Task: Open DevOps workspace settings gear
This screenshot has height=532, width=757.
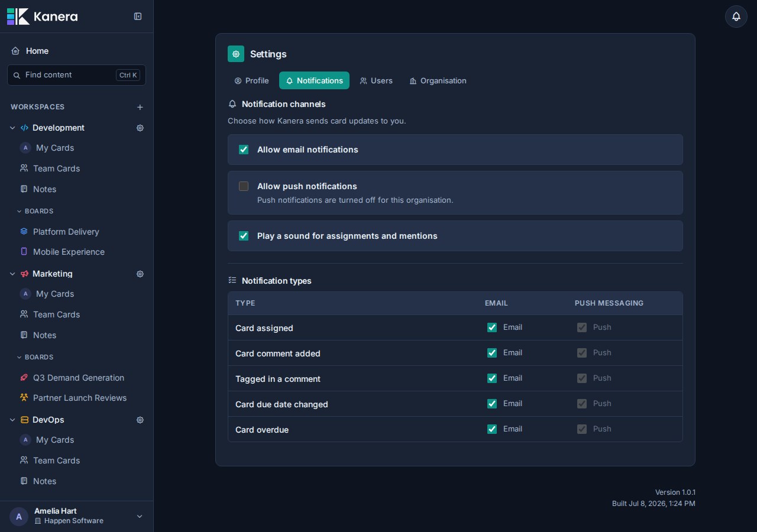Action: pos(140,420)
